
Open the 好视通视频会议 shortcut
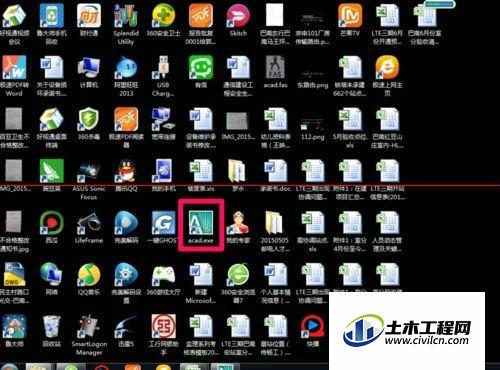(14, 15)
